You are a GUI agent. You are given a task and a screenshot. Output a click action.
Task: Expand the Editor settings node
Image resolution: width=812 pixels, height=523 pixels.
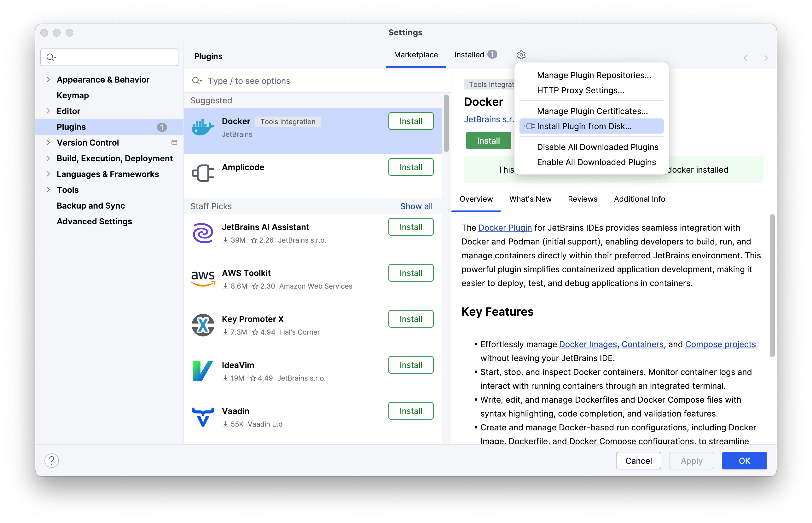tap(48, 111)
